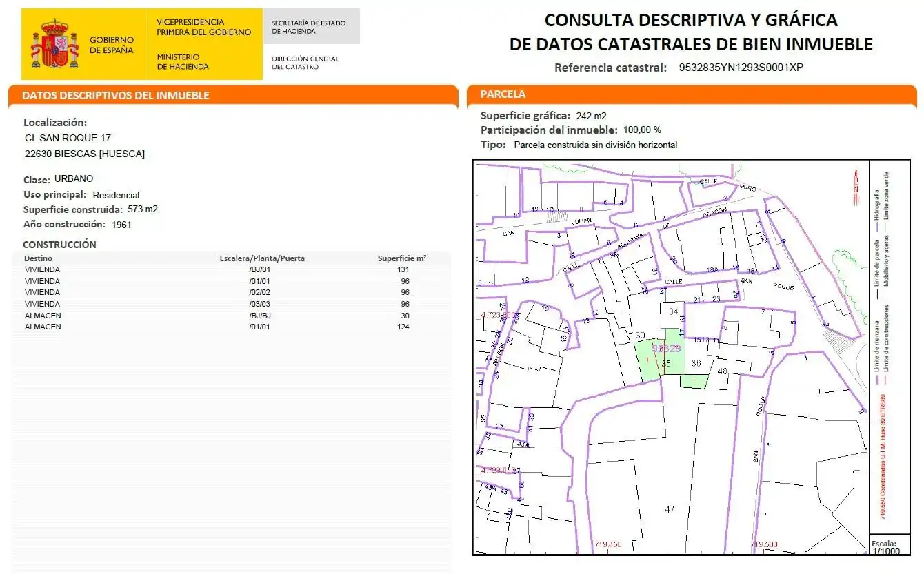Click the 'URBANO' class value
Viewport: 924px width, 574px height.
pos(74,178)
